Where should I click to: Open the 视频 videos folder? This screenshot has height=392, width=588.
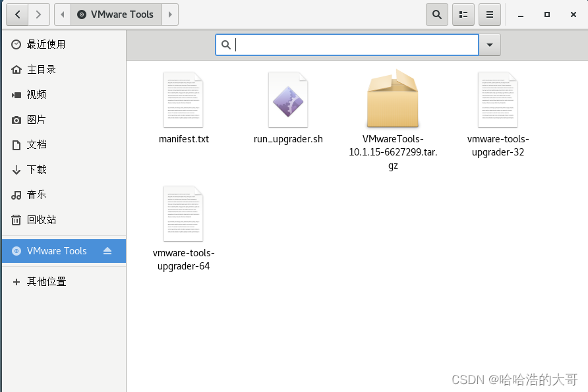[64, 94]
